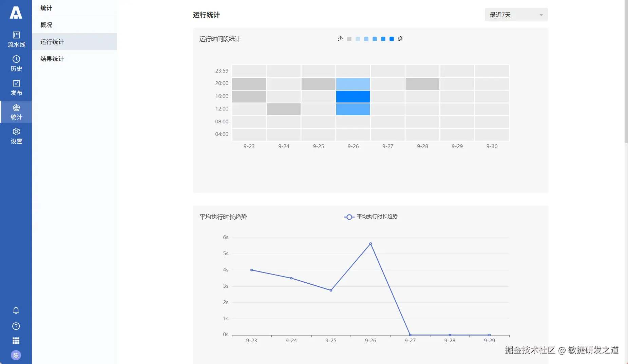Viewport: 628px width, 364px height.
Task: Click the blue 9-26 12:00 heatmap cell
Action: pyautogui.click(x=353, y=109)
